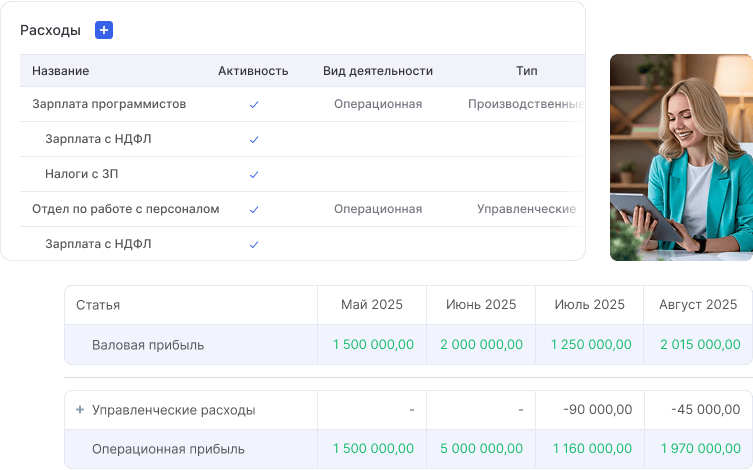Click the Валовая прибыль row label
Viewport: 753px width, 470px height.
click(x=147, y=345)
